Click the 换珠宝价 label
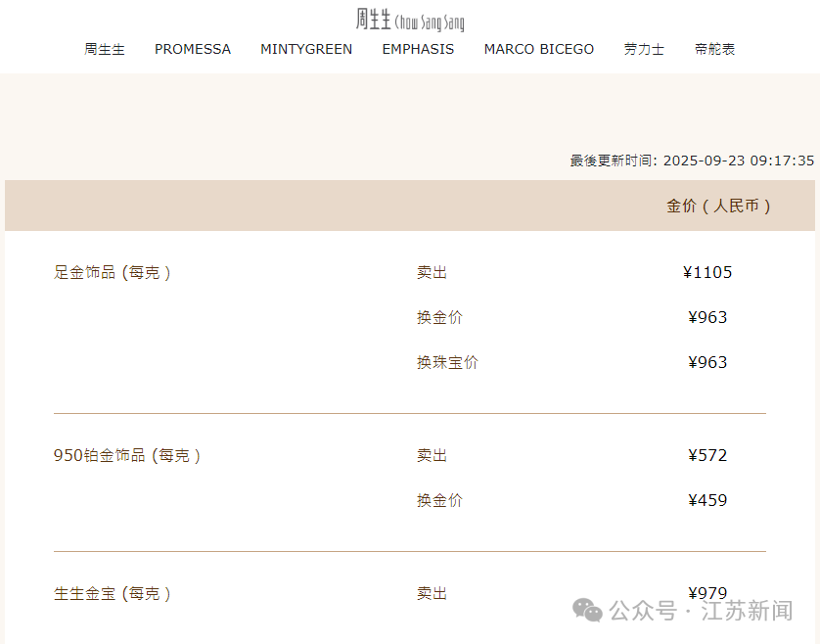Viewport: 820px width, 644px height. click(447, 362)
